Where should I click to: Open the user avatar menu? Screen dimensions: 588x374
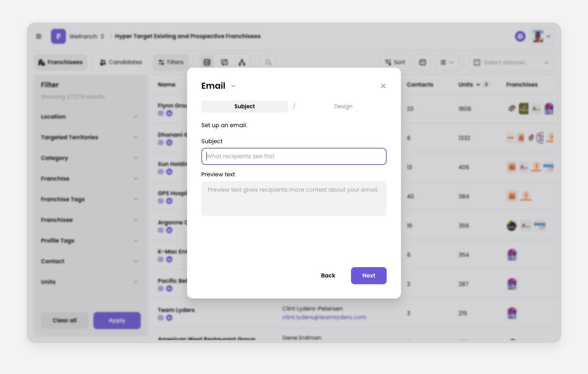[541, 36]
